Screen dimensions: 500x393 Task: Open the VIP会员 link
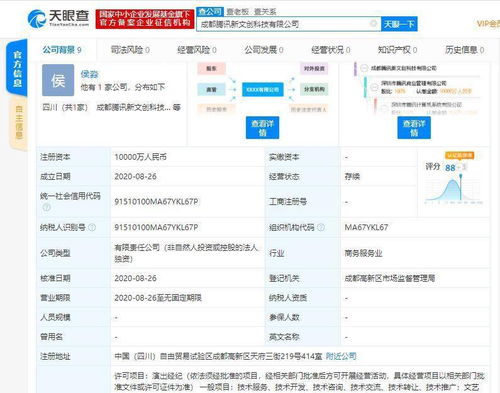tap(488, 24)
